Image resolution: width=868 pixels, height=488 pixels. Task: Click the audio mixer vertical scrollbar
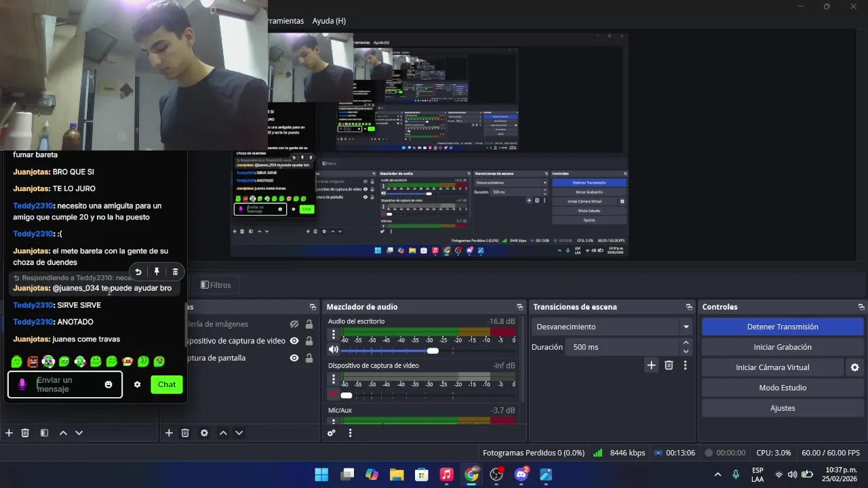[522, 359]
